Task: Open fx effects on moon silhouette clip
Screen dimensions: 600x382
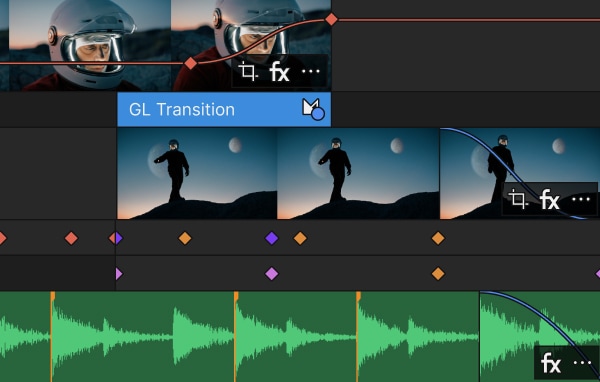Action: (x=550, y=199)
